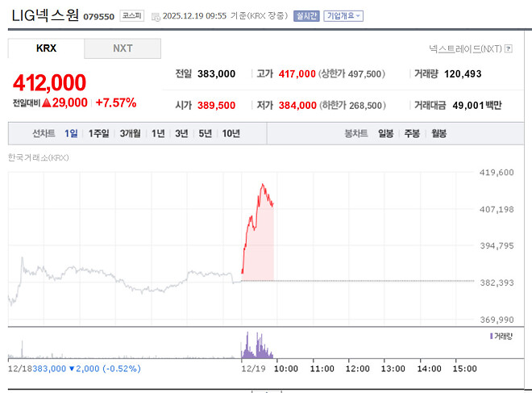This screenshot has width=532, height=393.
Task: Select the 1년 line chart period
Action: pyautogui.click(x=158, y=133)
